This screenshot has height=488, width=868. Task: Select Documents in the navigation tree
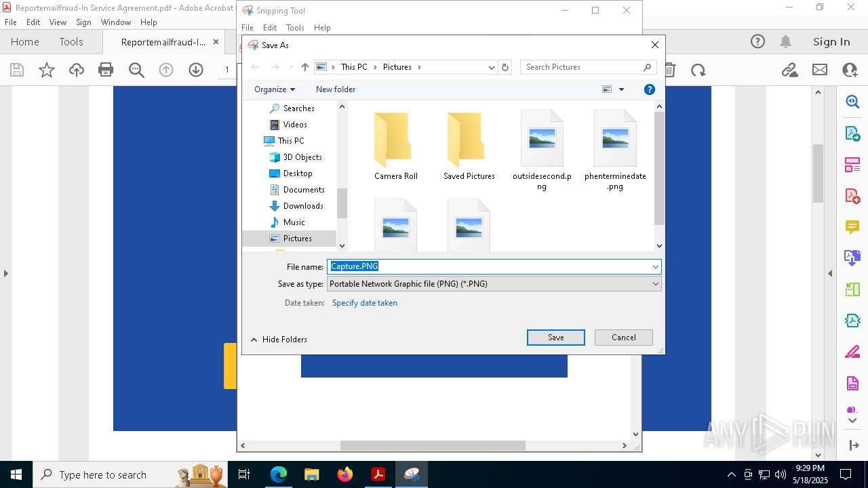(297, 190)
